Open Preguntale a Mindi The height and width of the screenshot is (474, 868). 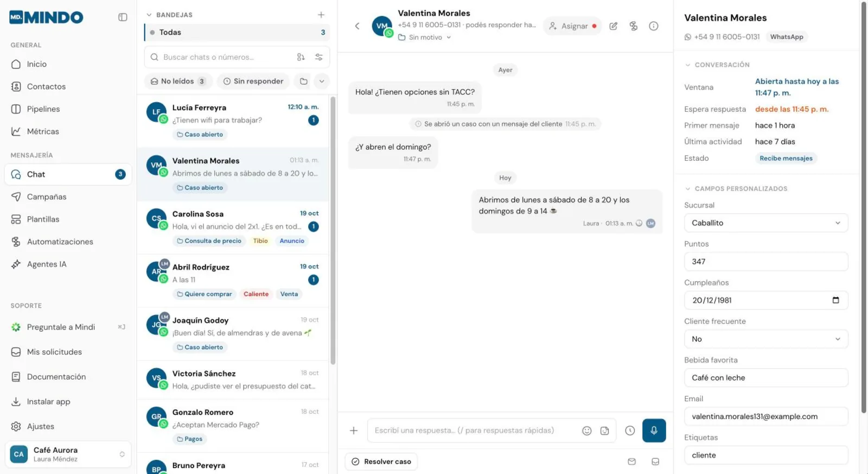[68, 327]
